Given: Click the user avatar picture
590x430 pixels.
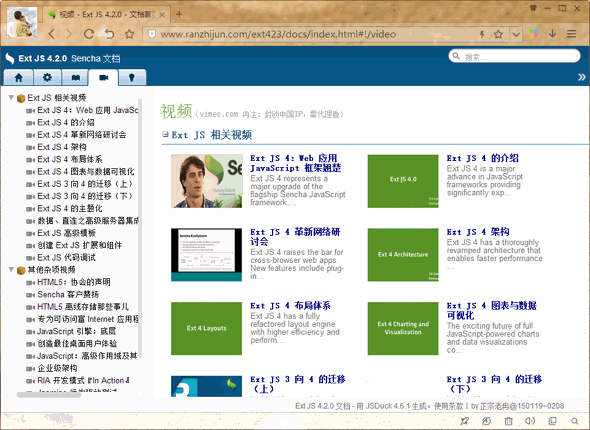Looking at the screenshot, I should pyautogui.click(x=22, y=23).
